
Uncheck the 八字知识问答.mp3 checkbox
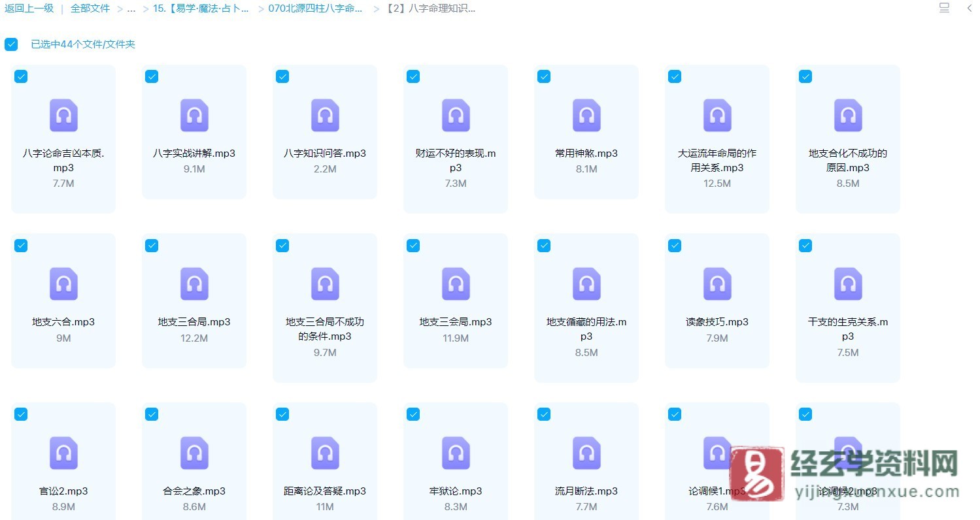tap(282, 76)
